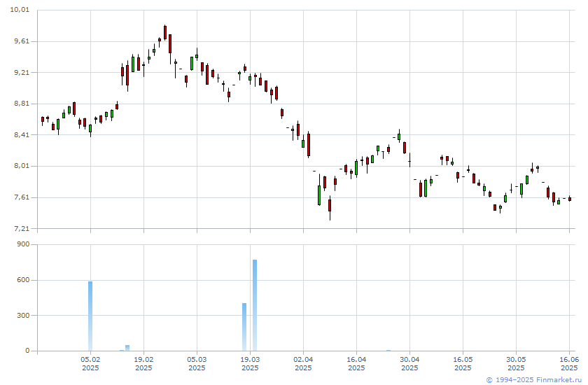The width and height of the screenshot is (588, 385).
Task: Select the 16.04 date axis label
Action: point(356,363)
